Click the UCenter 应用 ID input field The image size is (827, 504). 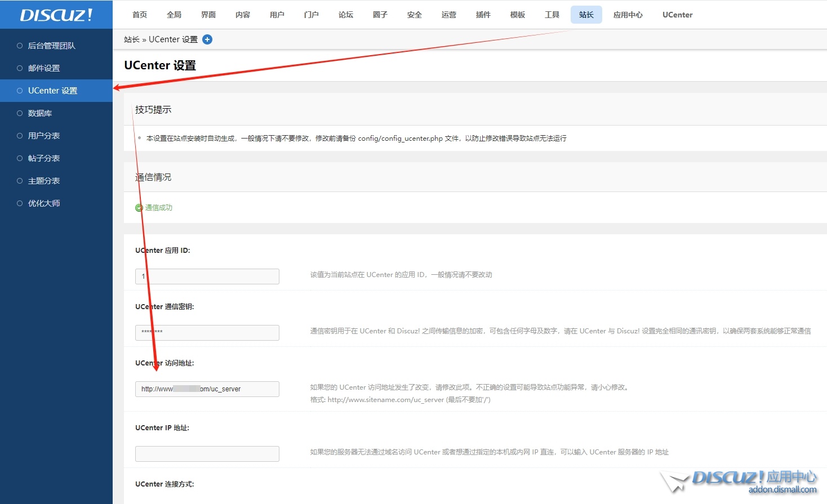pos(207,276)
